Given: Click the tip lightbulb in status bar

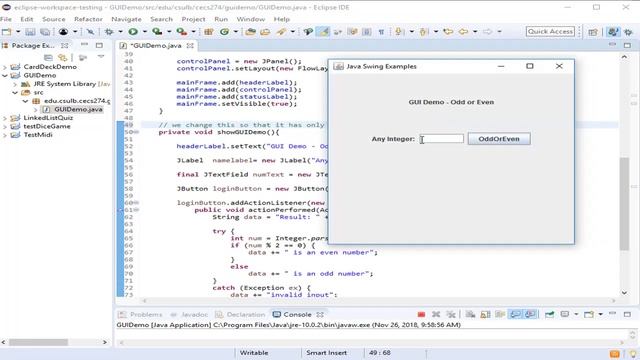Looking at the screenshot, I should (x=633, y=353).
